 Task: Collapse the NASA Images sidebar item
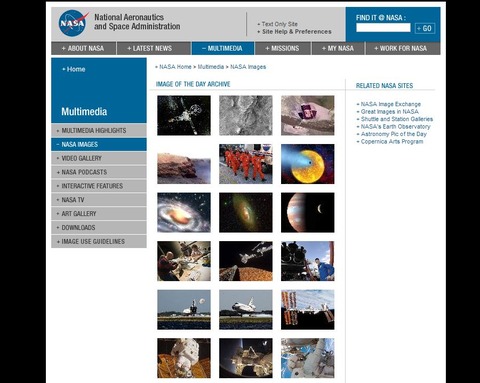pos(99,144)
